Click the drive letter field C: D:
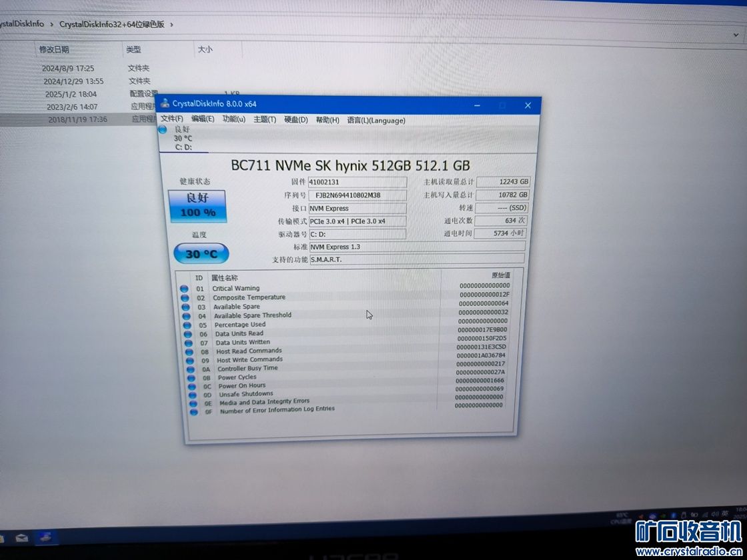Image resolution: width=747 pixels, height=560 pixels. click(357, 234)
